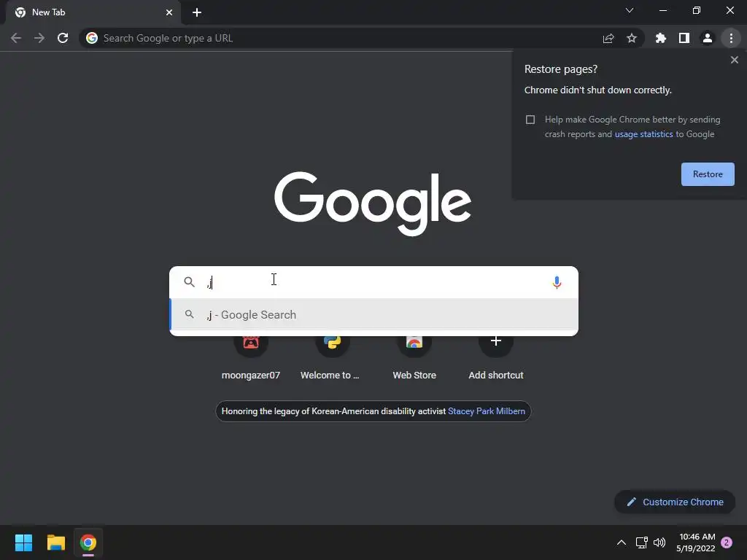Screen dimensions: 747x560
Task: Click the Google icon in address bar
Action: [x=92, y=38]
